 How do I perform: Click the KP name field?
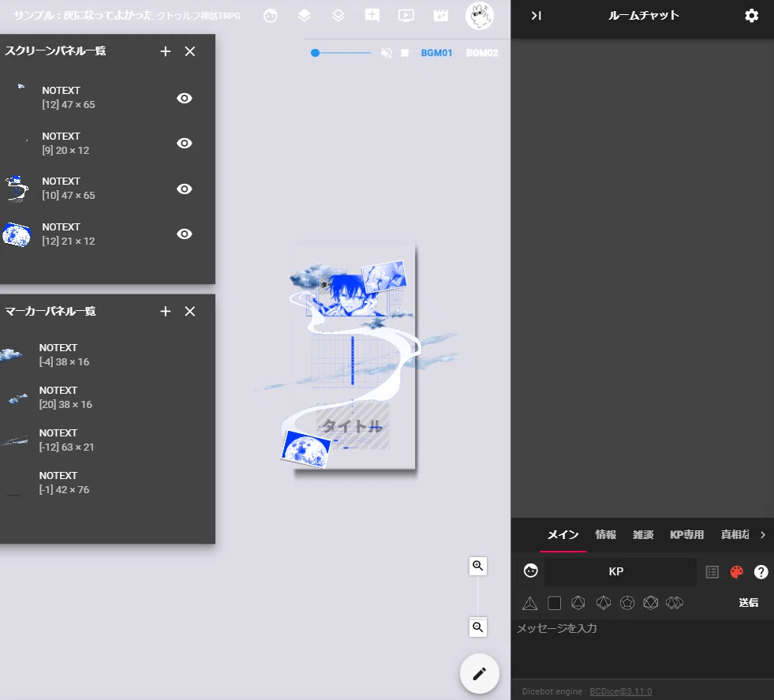620,571
